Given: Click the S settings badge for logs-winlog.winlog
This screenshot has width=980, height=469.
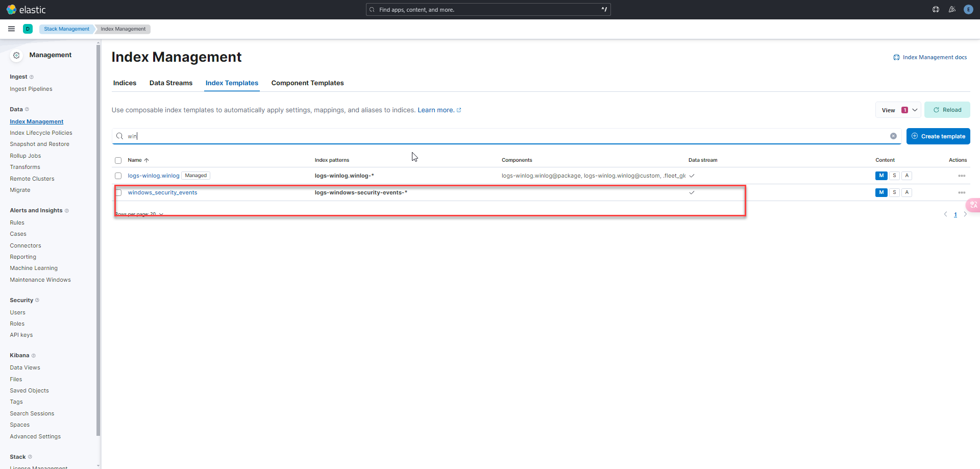Looking at the screenshot, I should click(894, 176).
